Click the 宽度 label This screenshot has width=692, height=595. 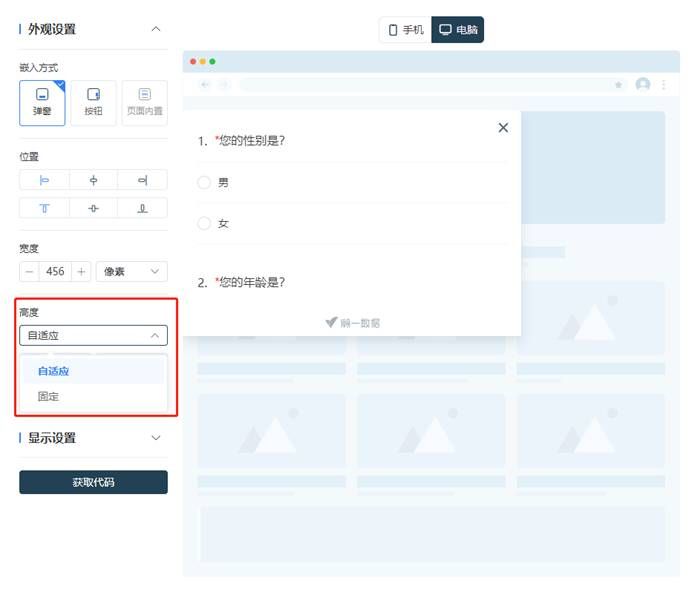pos(29,249)
